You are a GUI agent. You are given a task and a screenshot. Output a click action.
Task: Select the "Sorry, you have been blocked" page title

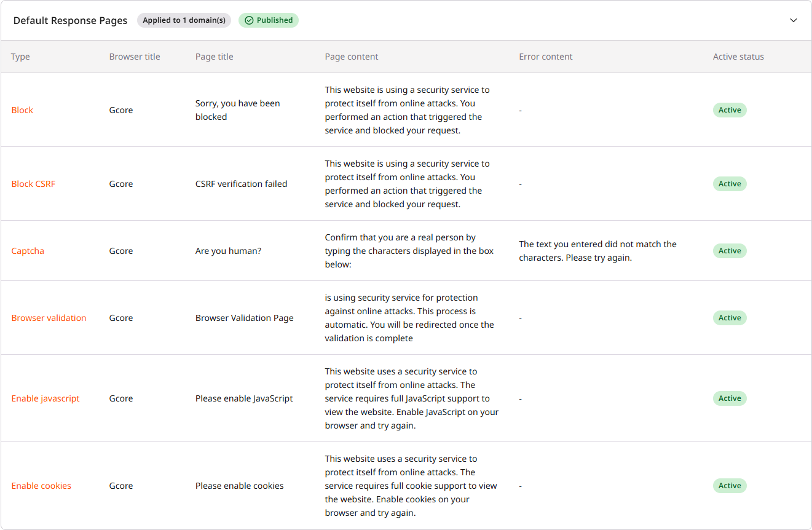[x=237, y=109]
